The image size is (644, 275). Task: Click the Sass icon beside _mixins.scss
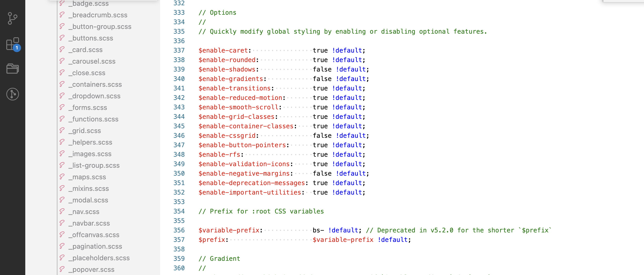pyautogui.click(x=62, y=188)
